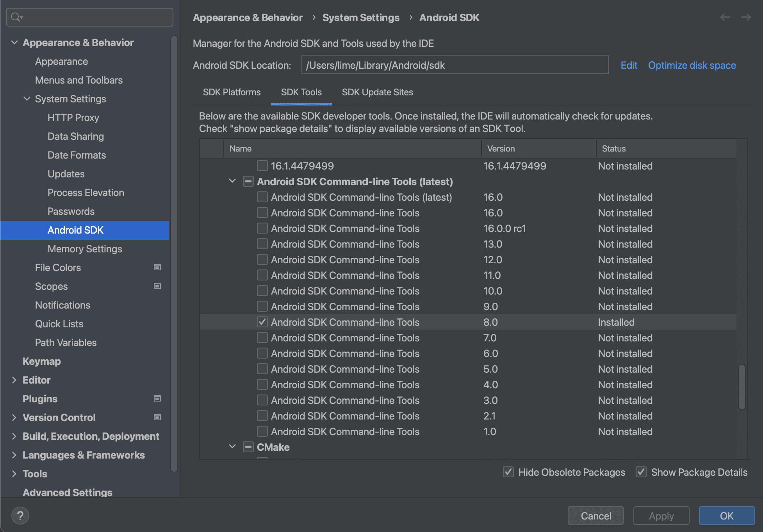The image size is (763, 532).
Task: Toggle the CMake group checkbox
Action: pyautogui.click(x=248, y=447)
